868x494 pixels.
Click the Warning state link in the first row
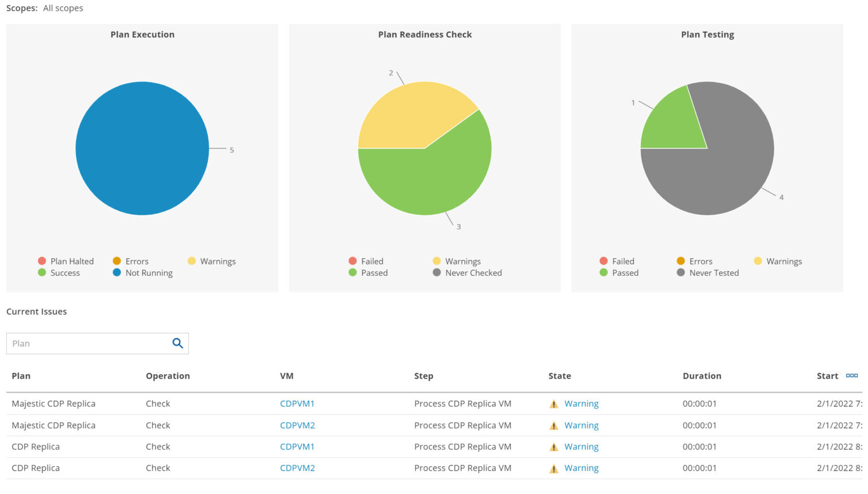coord(581,404)
